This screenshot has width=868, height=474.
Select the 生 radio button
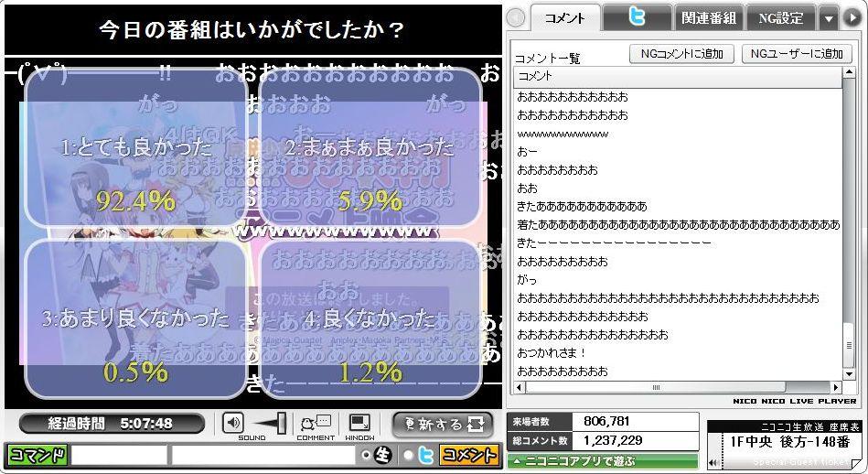[x=366, y=455]
